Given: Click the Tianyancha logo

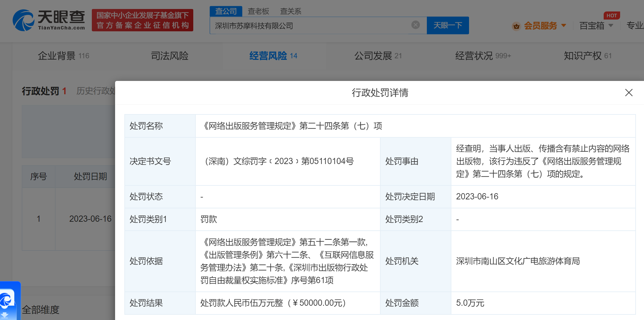Looking at the screenshot, I should (49, 20).
